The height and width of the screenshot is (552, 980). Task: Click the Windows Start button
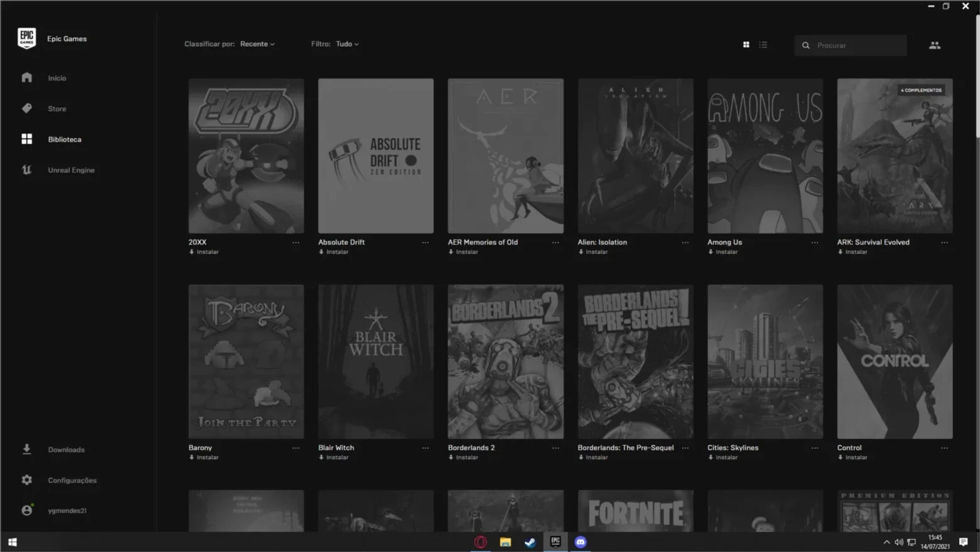click(x=13, y=542)
